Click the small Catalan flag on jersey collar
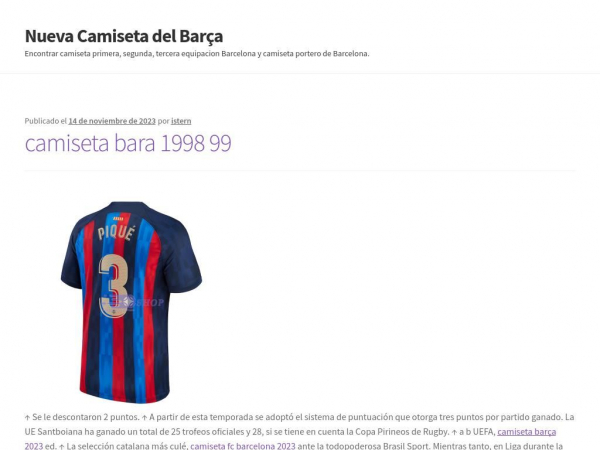The image size is (600, 450). tap(118, 218)
